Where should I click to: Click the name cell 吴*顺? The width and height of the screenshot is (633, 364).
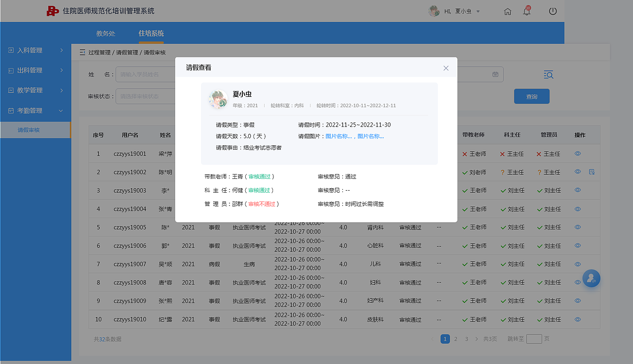pyautogui.click(x=165, y=264)
